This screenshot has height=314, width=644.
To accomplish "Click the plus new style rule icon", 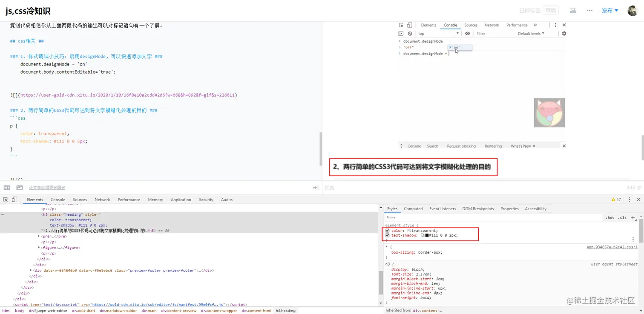I will [x=633, y=217].
